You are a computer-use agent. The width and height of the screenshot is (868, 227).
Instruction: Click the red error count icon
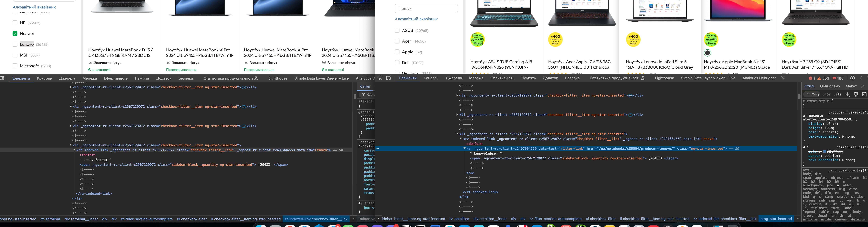[810, 78]
